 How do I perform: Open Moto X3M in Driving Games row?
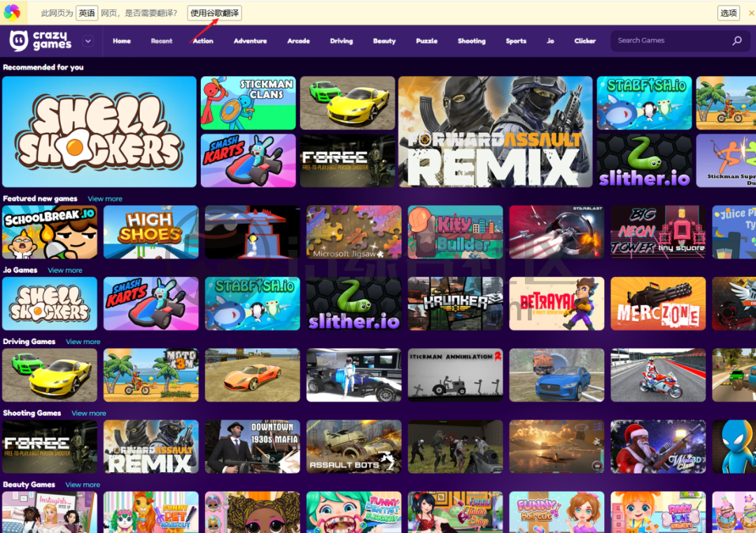[x=151, y=376]
